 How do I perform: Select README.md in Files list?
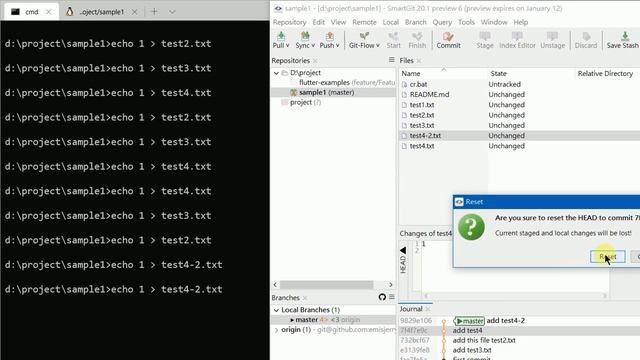pos(429,95)
